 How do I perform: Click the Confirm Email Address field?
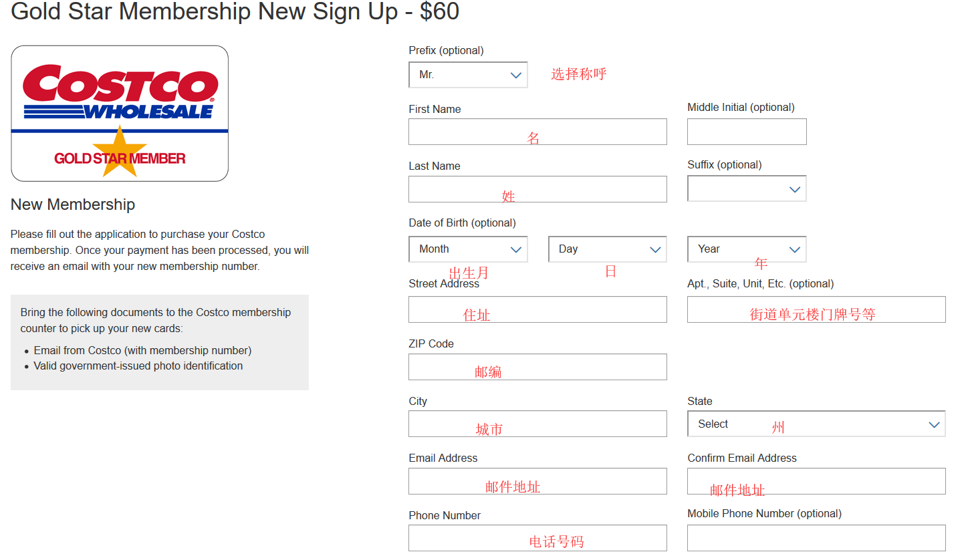(816, 481)
